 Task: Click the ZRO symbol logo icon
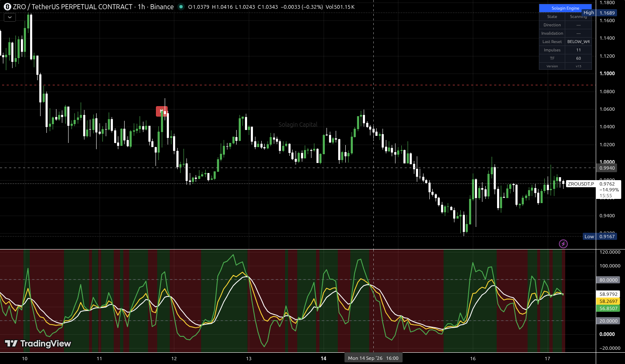coord(7,7)
